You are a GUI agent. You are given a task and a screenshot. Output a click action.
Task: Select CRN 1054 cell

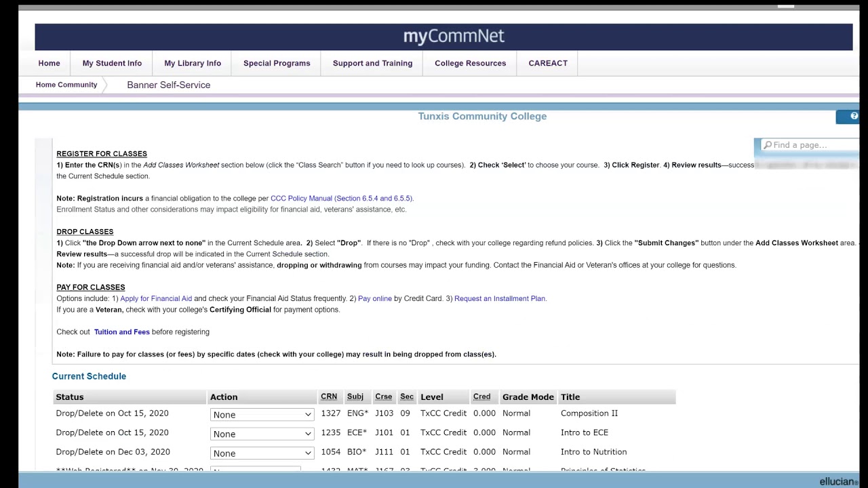tap(331, 452)
